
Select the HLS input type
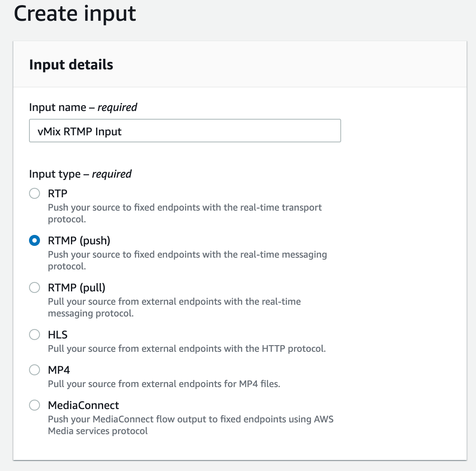35,335
